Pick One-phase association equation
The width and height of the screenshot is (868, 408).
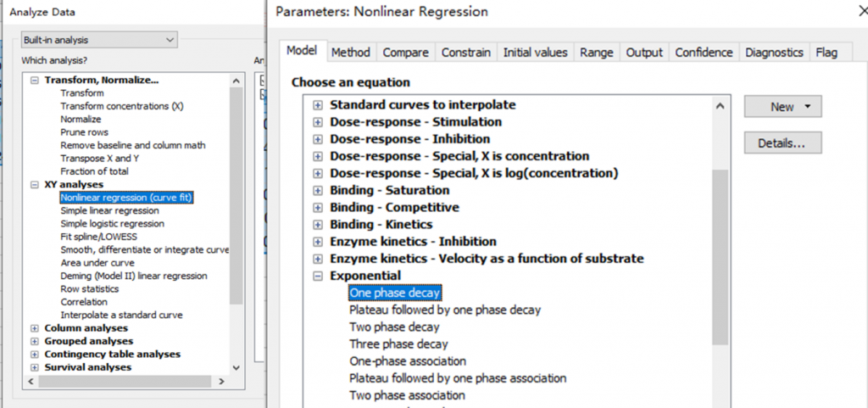tap(396, 360)
